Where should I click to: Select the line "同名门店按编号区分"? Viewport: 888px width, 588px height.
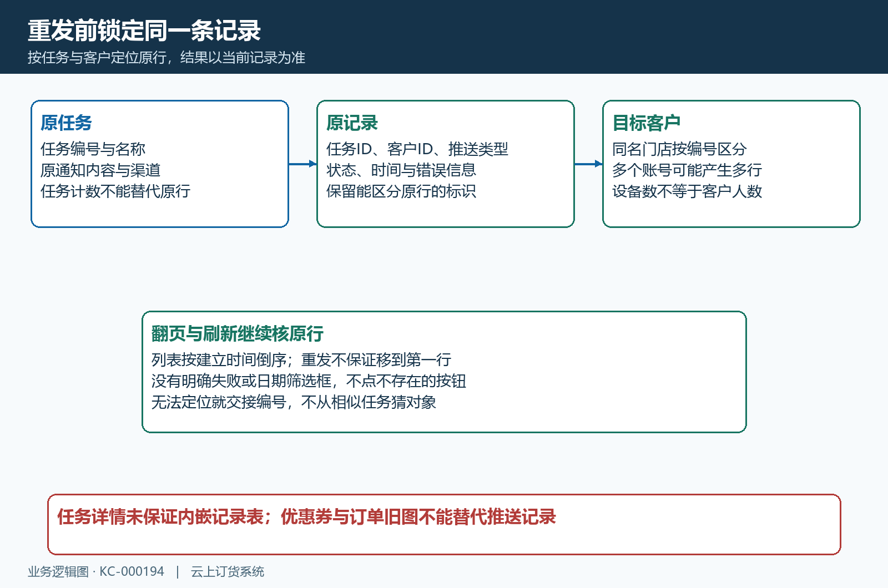(x=679, y=149)
